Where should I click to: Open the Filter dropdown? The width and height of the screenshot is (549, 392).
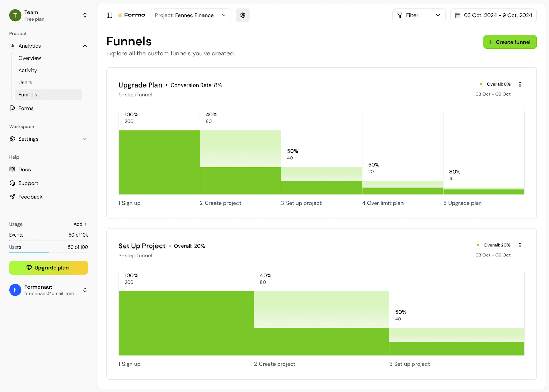tap(419, 15)
